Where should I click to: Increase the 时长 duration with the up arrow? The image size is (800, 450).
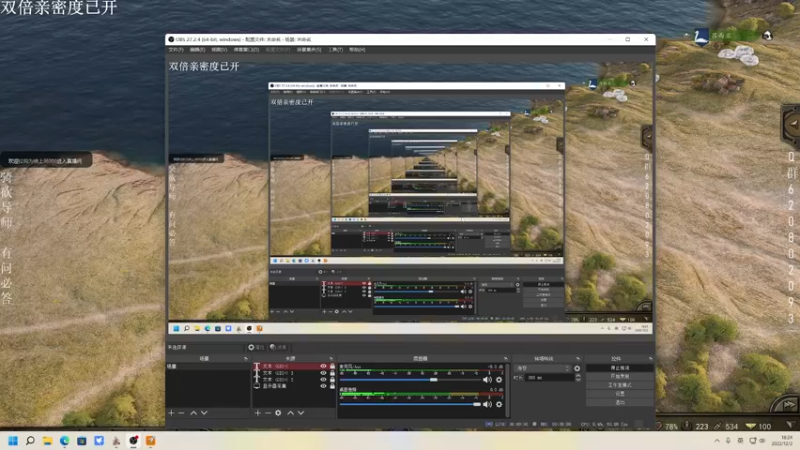pyautogui.click(x=578, y=376)
